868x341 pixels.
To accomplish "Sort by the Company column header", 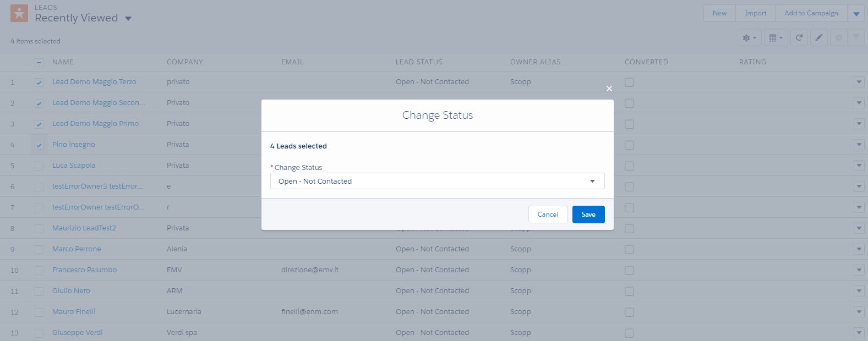I will pos(185,62).
